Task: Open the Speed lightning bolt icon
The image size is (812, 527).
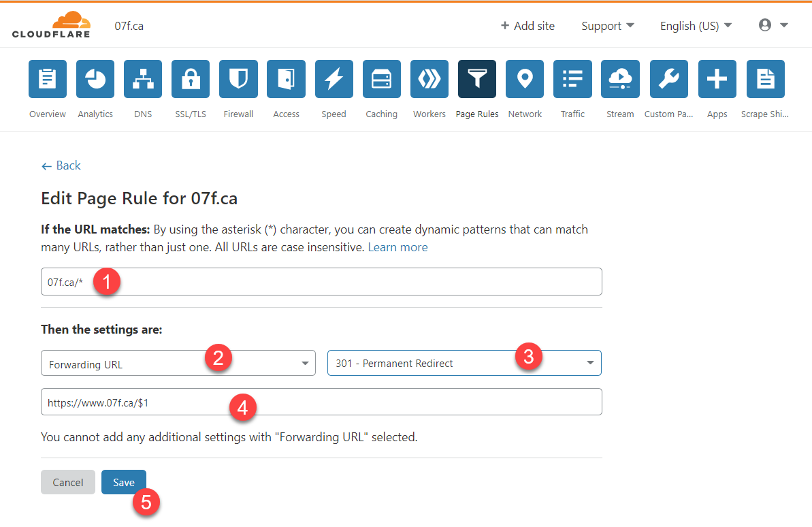Action: [x=334, y=79]
